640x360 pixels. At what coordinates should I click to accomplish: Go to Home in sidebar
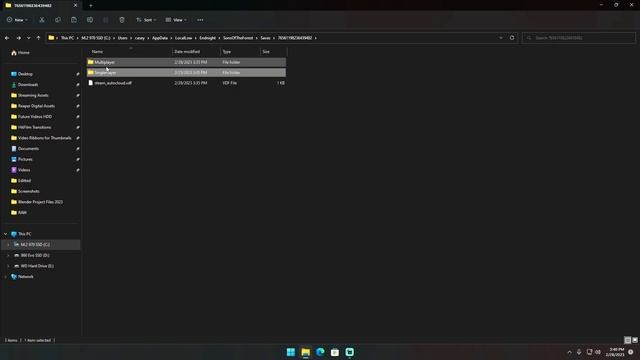coord(20,53)
